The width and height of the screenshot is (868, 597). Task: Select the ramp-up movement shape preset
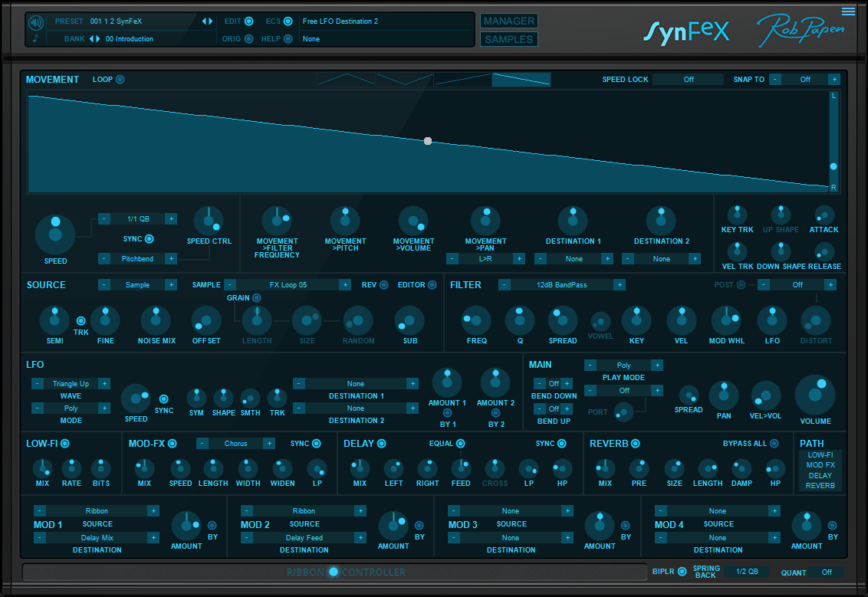[x=463, y=80]
